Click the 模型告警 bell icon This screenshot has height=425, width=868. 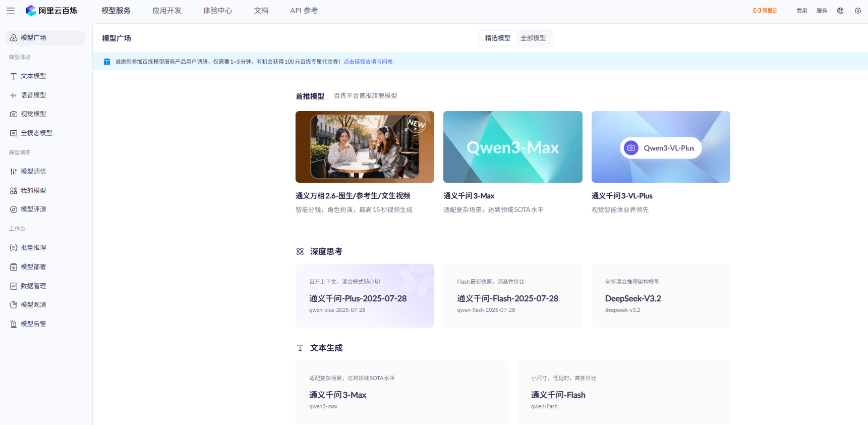pyautogui.click(x=14, y=324)
